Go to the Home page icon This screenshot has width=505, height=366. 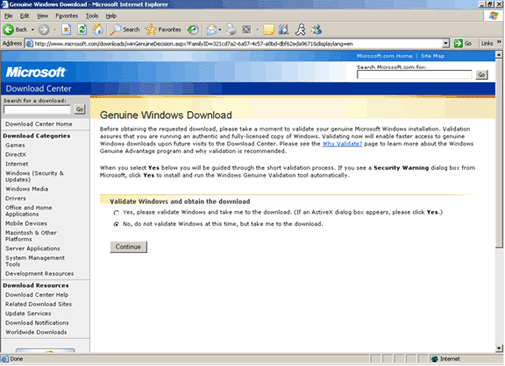[x=97, y=30]
